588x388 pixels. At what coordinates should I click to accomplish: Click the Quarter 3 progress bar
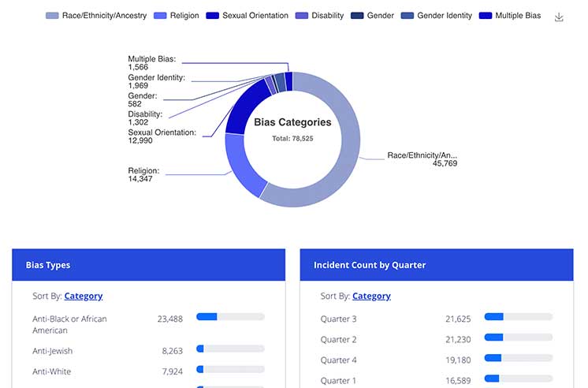[x=519, y=317]
